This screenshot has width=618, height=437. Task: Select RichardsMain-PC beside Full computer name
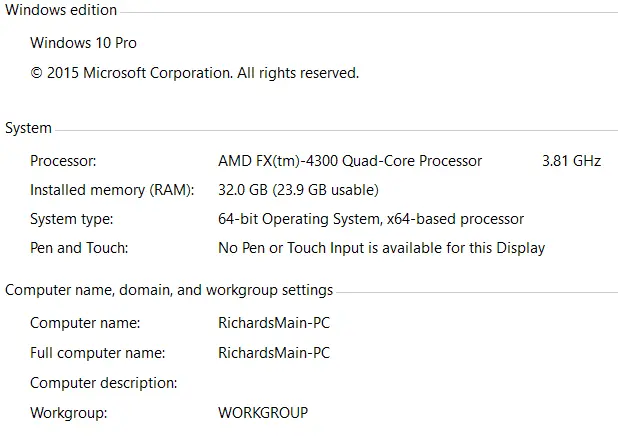click(274, 352)
